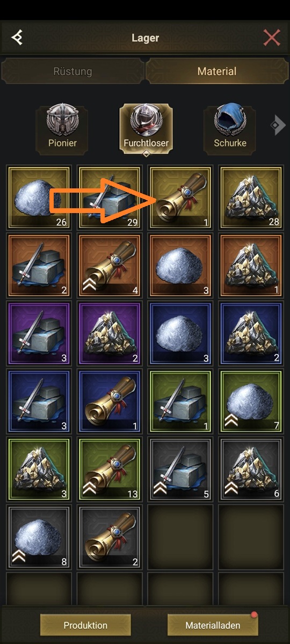The width and height of the screenshot is (290, 644).
Task: Select the Furchtloser class filter
Action: (146, 129)
